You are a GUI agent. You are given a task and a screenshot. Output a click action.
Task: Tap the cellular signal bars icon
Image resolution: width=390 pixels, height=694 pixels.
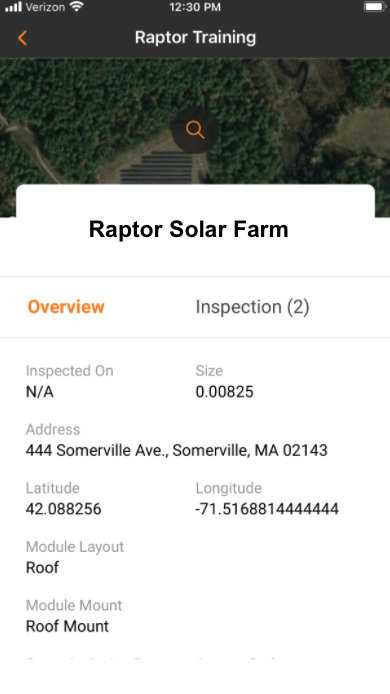(x=13, y=7)
